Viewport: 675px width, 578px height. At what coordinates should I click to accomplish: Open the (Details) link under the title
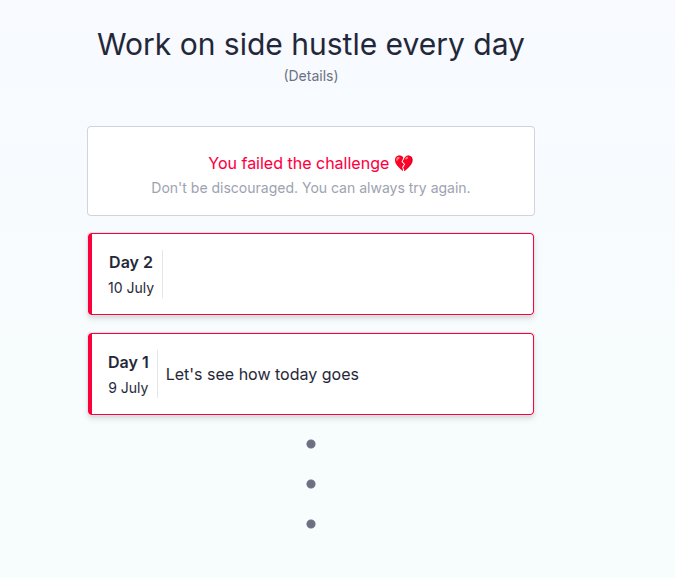[311, 76]
